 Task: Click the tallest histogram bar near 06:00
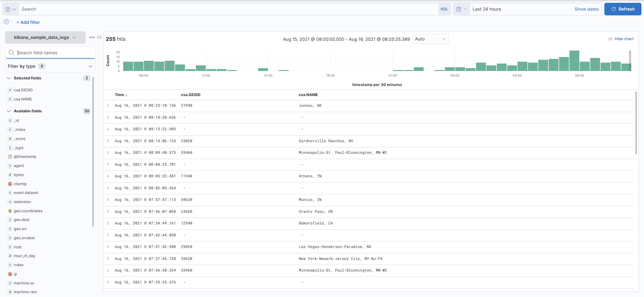coord(574,61)
